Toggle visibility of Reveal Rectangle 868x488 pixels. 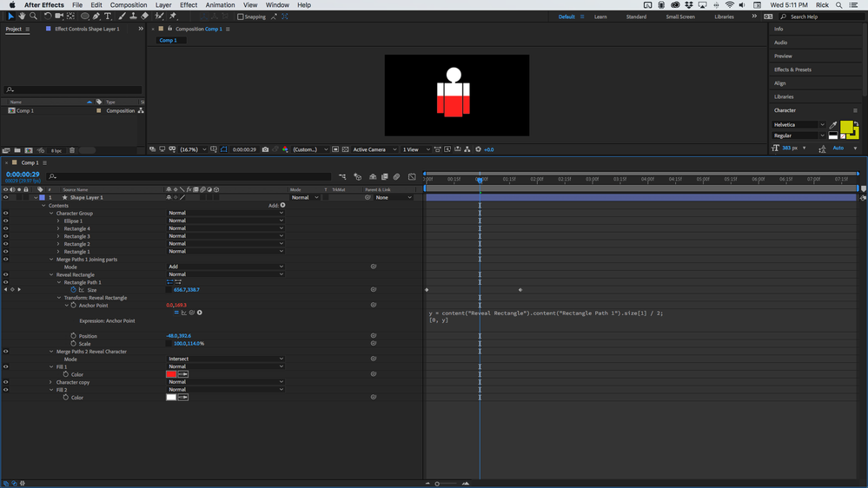pyautogui.click(x=6, y=274)
